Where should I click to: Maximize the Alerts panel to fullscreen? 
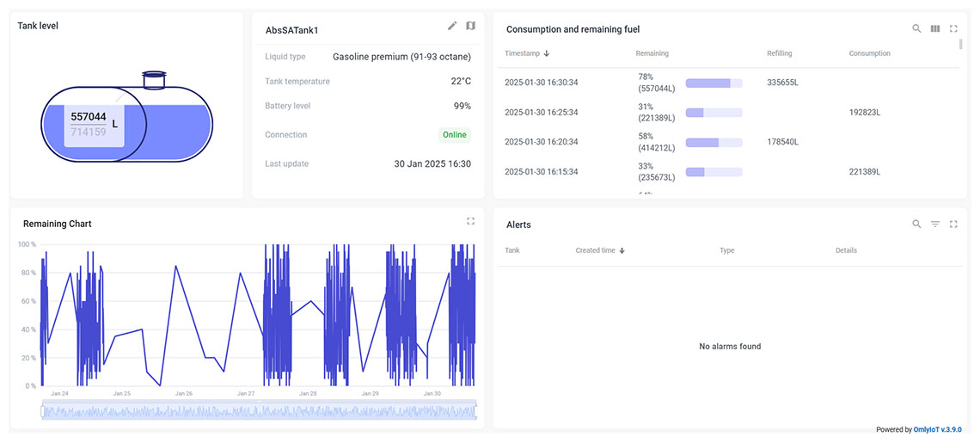click(x=953, y=224)
